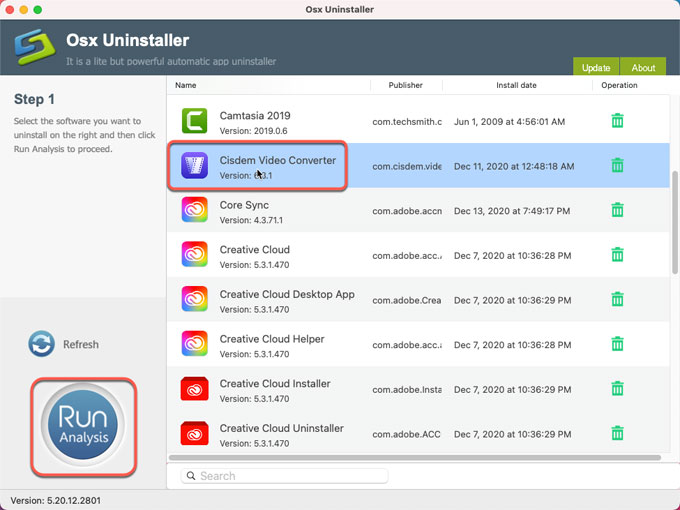680x510 pixels.
Task: Click the Creative Cloud Uninstaller icon
Action: [194, 434]
